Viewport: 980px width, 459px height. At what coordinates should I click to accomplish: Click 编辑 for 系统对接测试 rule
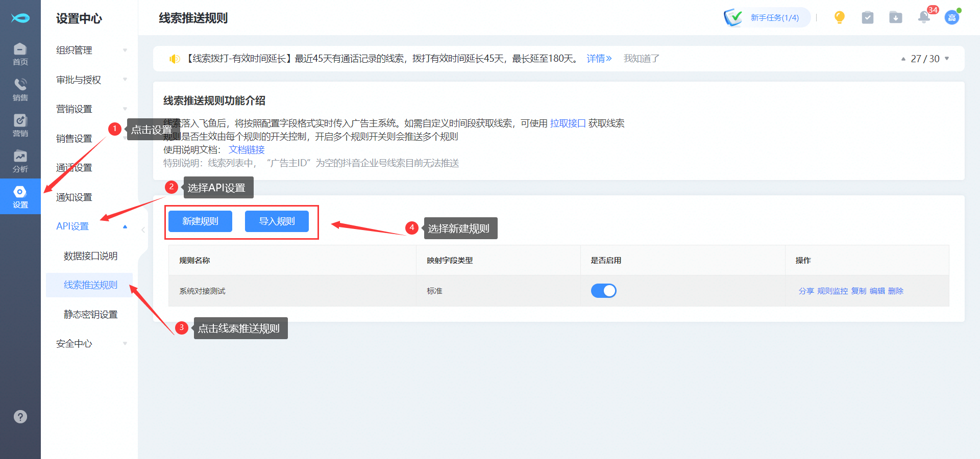point(877,291)
